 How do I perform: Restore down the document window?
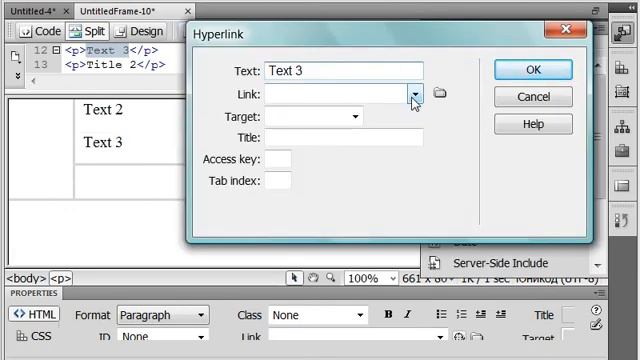pos(596,11)
